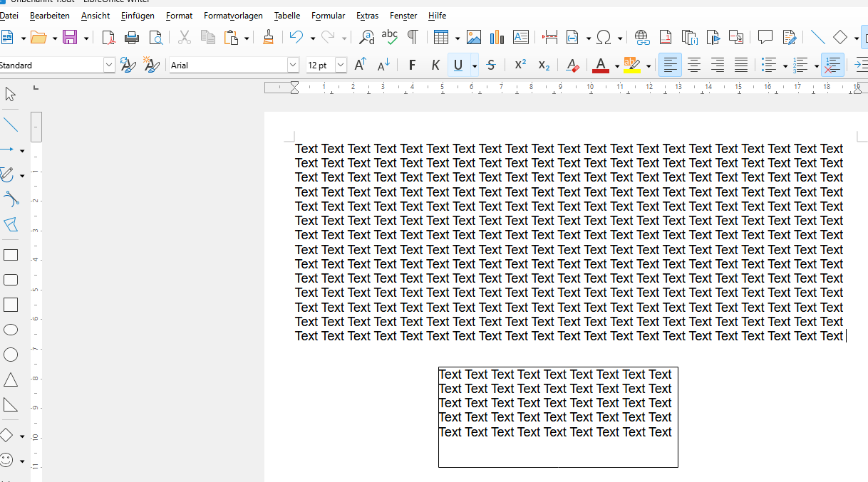
Task: Open the Ansicht menu
Action: [95, 15]
